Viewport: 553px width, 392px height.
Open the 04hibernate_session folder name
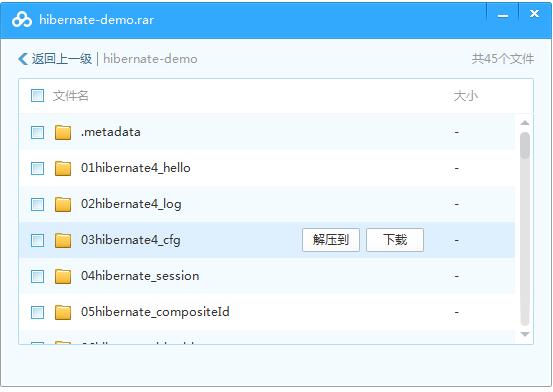click(x=140, y=276)
